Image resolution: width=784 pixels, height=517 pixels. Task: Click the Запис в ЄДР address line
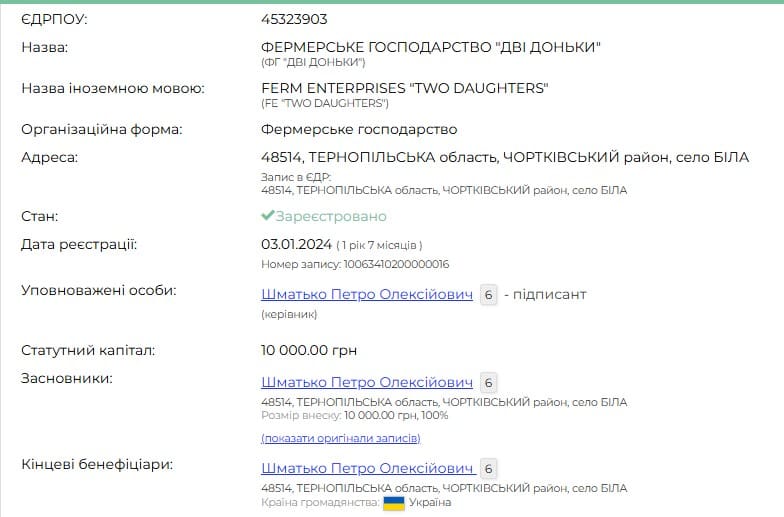(x=444, y=190)
